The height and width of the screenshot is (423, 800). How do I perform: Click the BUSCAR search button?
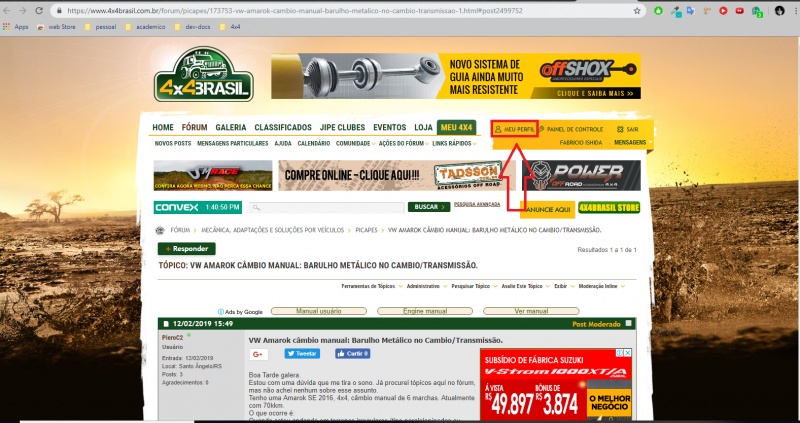[x=429, y=207]
